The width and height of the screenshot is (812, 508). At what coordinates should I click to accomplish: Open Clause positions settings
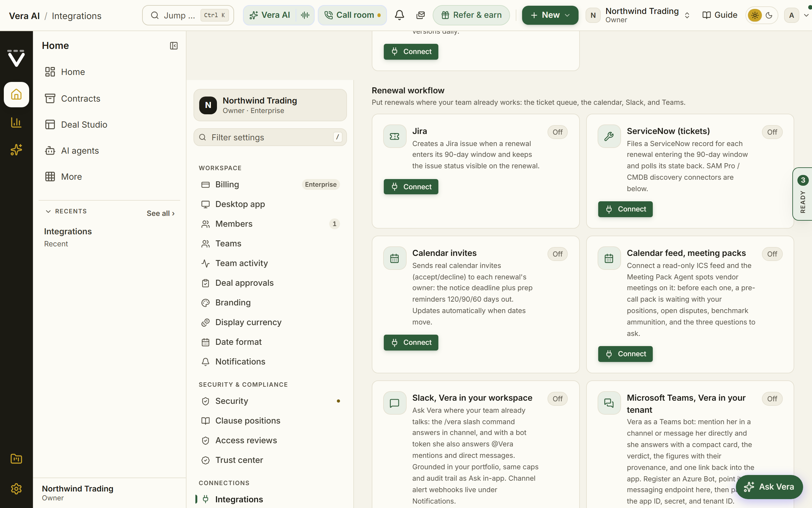[x=270, y=421]
